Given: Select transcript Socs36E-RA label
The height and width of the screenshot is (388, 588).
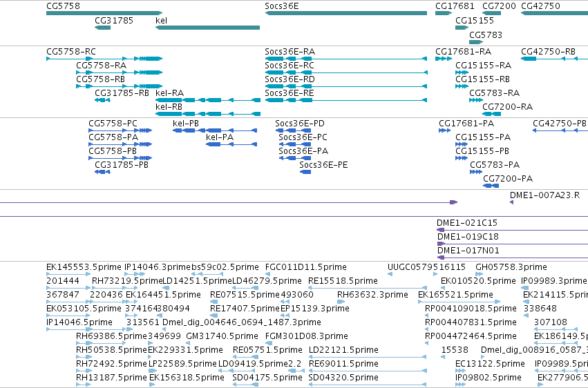Looking at the screenshot, I should tap(290, 52).
